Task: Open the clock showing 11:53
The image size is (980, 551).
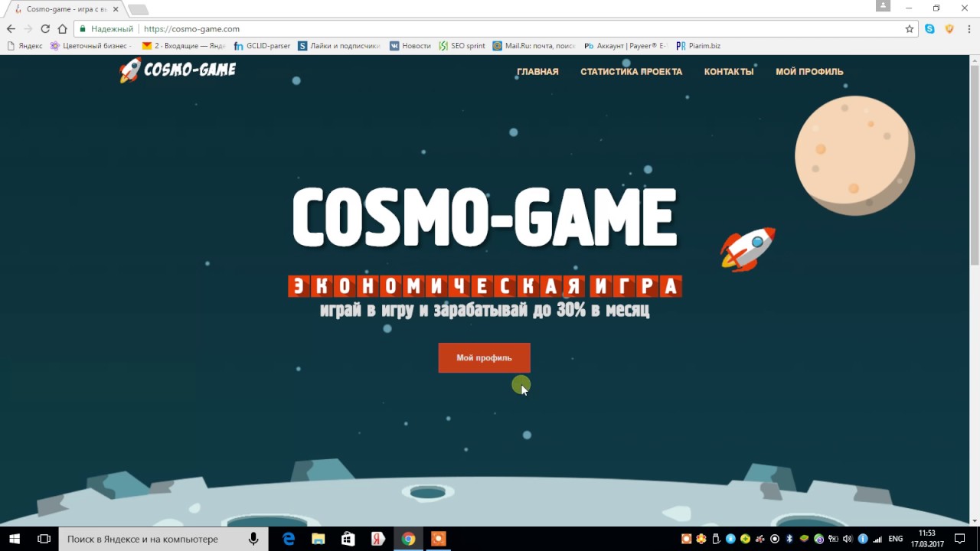Action: click(x=926, y=539)
